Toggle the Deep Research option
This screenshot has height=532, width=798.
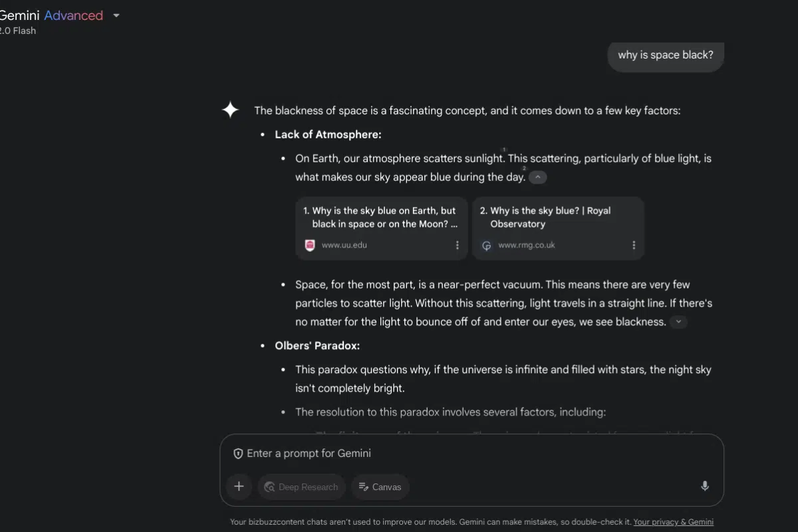(x=301, y=487)
